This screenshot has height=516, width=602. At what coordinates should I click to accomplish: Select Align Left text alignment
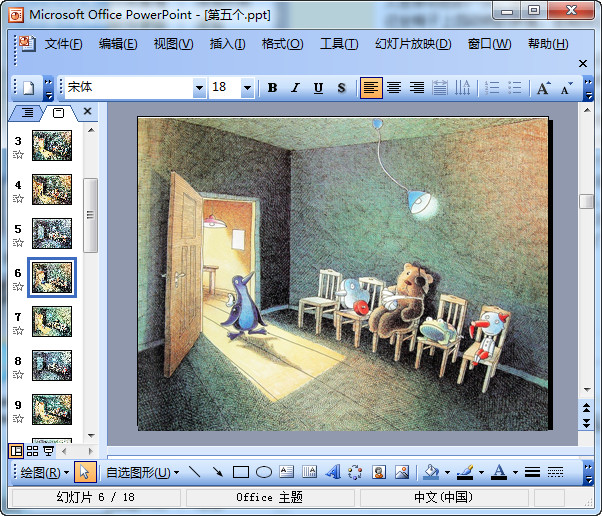pyautogui.click(x=371, y=88)
